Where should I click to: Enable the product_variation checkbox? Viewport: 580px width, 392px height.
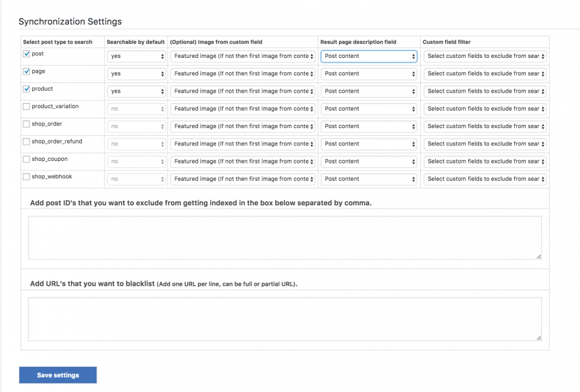click(26, 106)
